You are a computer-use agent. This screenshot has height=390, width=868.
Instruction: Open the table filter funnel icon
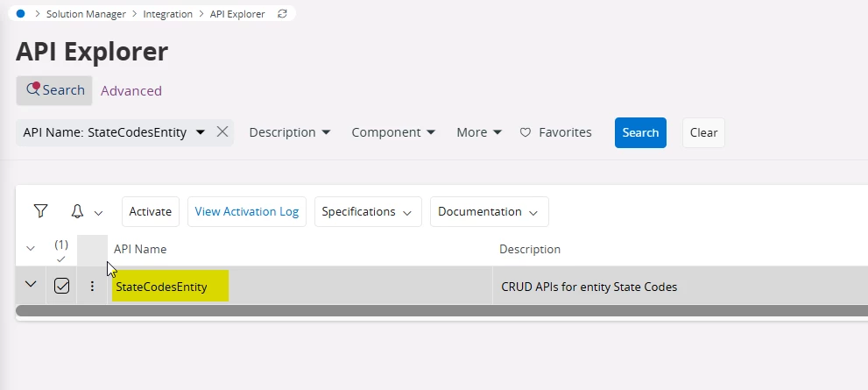click(40, 211)
